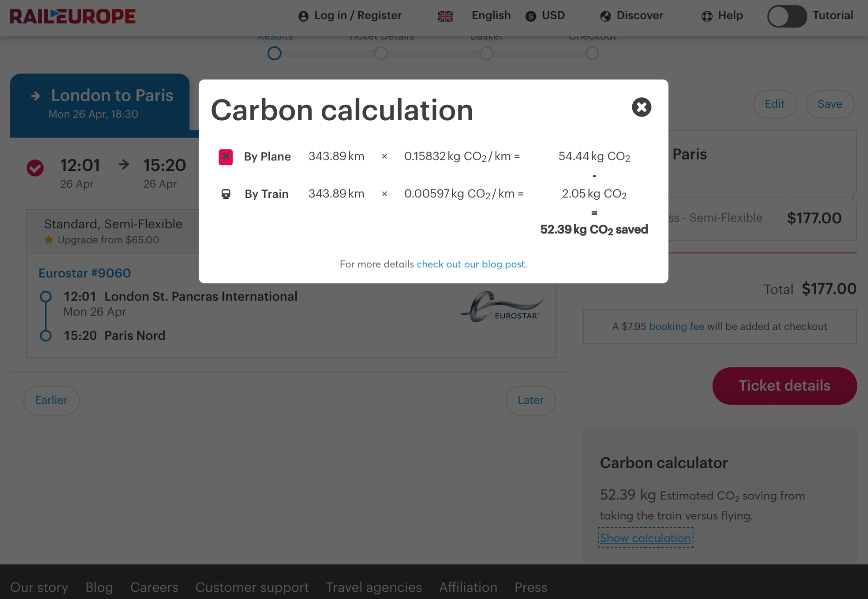The width and height of the screenshot is (868, 599).
Task: Show Later trains
Action: (530, 400)
